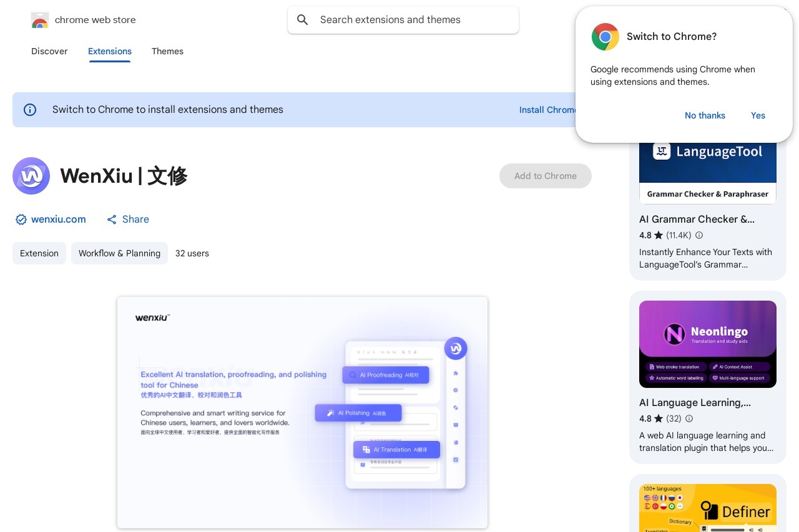Open the Extensions tab

pyautogui.click(x=110, y=51)
